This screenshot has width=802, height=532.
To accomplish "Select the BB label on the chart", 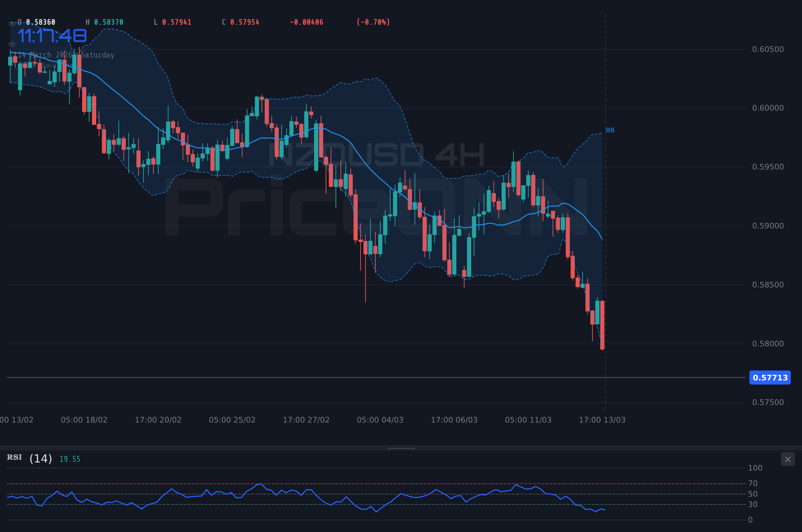I will coord(610,130).
